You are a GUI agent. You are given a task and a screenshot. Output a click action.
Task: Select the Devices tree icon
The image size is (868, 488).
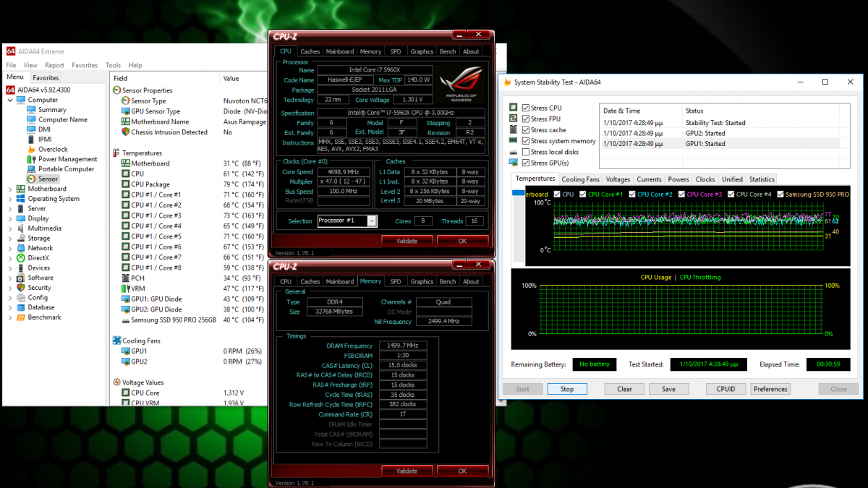point(21,268)
